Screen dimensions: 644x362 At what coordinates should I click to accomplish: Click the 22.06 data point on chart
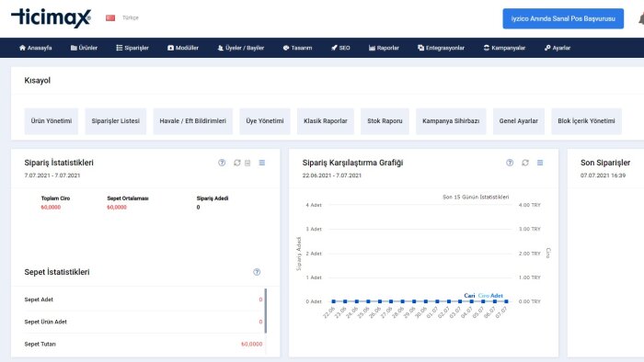333,301
